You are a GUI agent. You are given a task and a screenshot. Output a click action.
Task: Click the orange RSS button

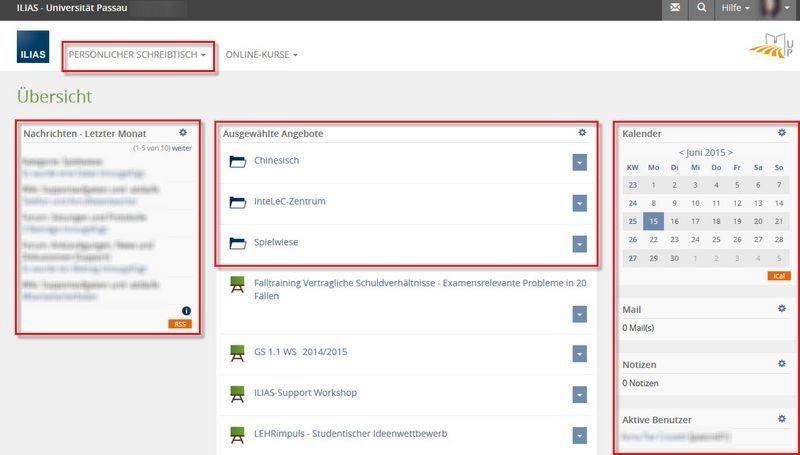(179, 324)
